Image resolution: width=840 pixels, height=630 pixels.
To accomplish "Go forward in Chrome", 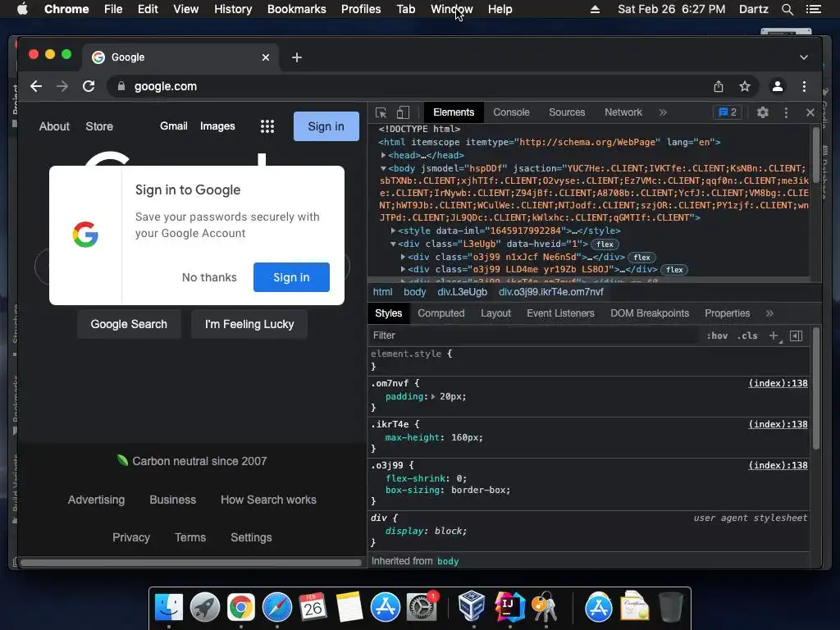I will click(62, 86).
